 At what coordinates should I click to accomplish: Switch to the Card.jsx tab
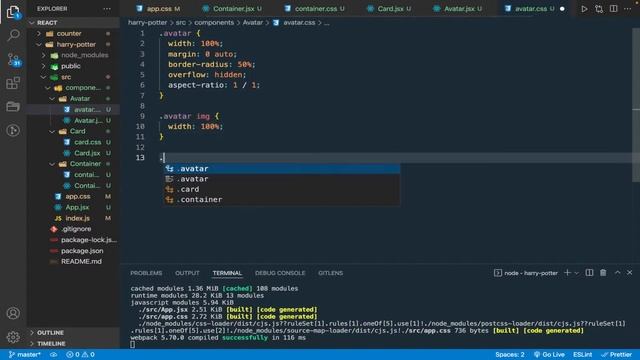pos(390,9)
